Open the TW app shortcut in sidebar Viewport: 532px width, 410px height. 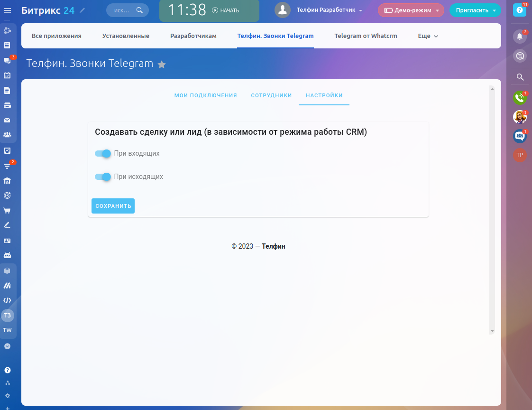[x=7, y=330]
